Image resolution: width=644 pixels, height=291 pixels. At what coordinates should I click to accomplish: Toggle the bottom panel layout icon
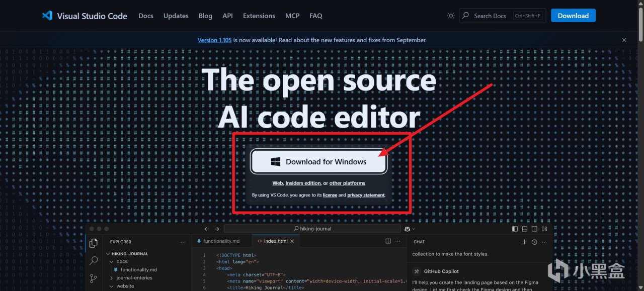click(x=525, y=229)
